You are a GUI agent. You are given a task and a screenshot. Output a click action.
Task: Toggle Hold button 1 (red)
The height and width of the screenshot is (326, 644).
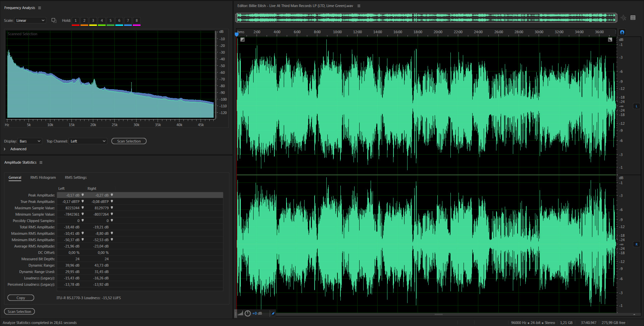[75, 21]
